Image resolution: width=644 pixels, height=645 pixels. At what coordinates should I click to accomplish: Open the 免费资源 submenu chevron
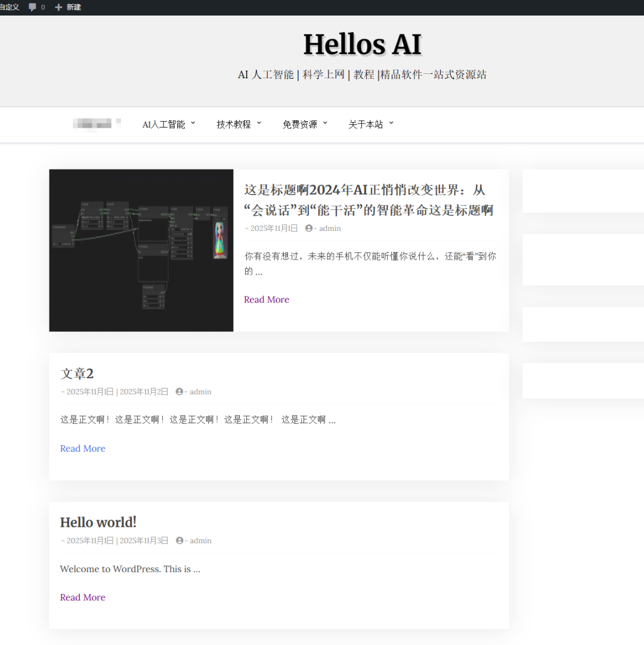click(x=325, y=124)
